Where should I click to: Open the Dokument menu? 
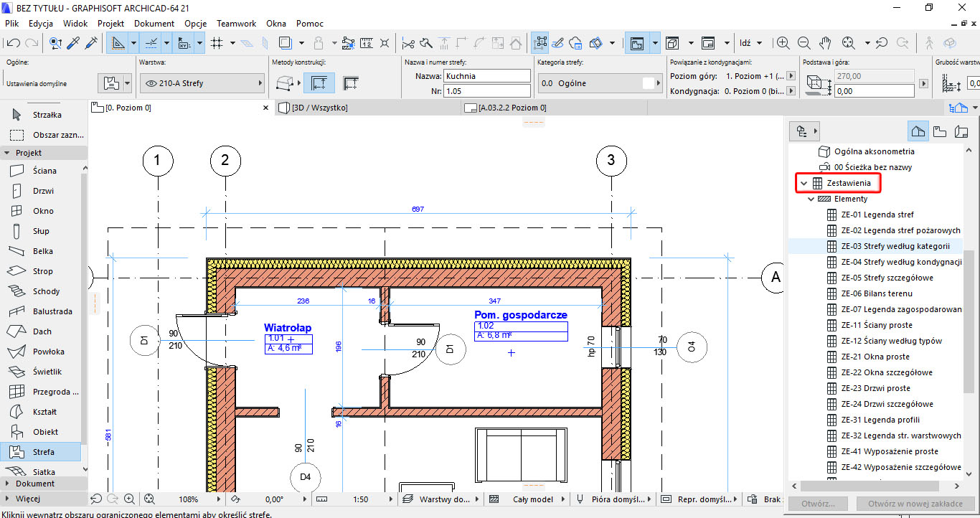(x=154, y=23)
